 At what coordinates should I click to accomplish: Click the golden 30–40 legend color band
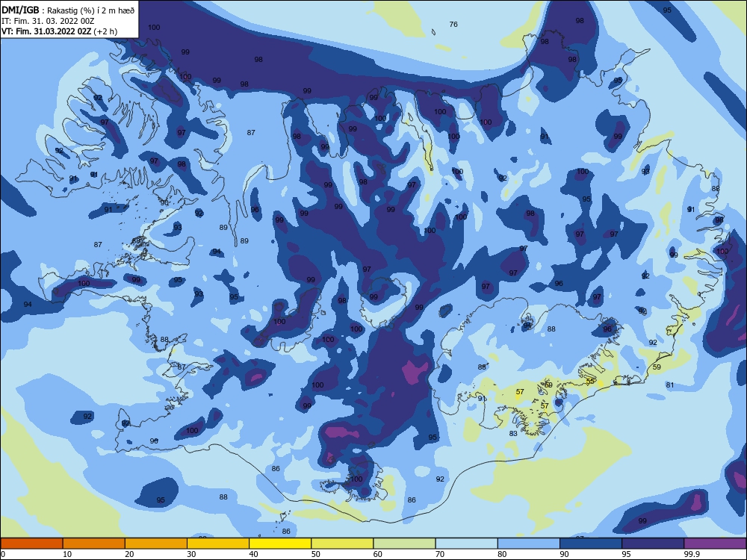click(218, 544)
